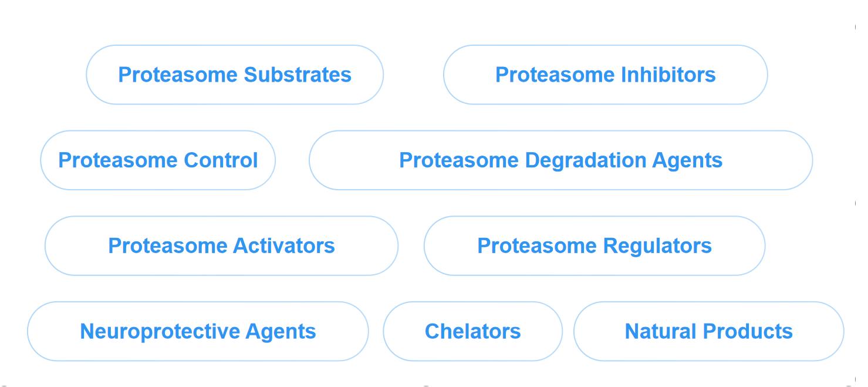The height and width of the screenshot is (387, 868).
Task: Open the Neuroprotective Agents category
Action: click(x=197, y=331)
